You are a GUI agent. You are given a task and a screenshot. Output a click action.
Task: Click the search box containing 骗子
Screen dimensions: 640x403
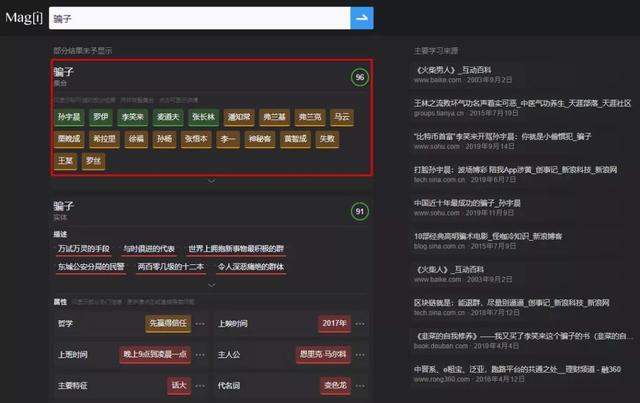200,18
